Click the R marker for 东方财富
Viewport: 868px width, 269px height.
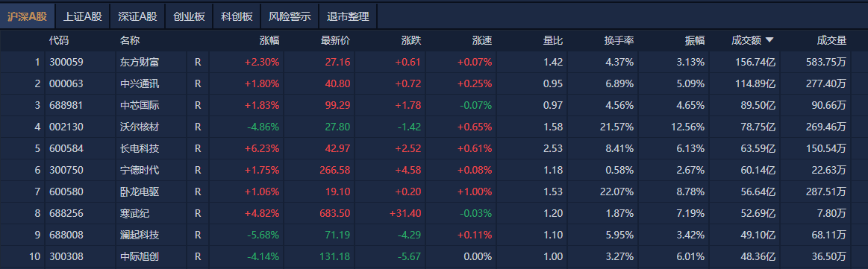tap(198, 63)
